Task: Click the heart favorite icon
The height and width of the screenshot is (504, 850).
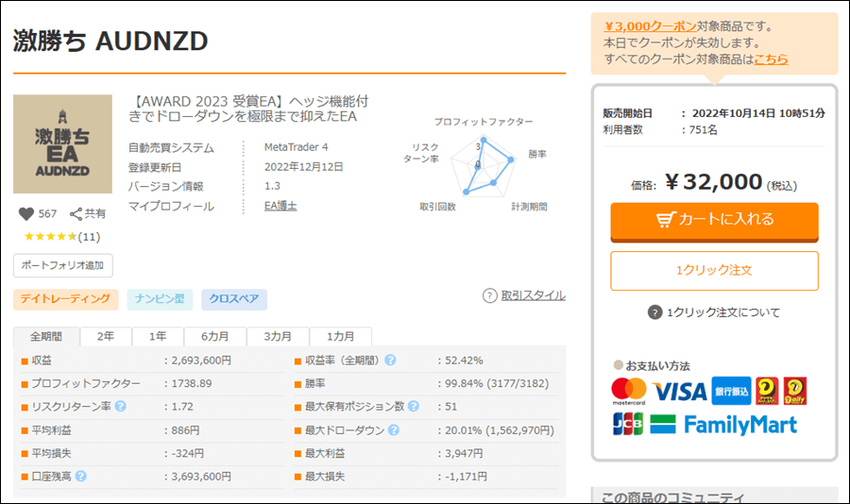Action: point(26,214)
